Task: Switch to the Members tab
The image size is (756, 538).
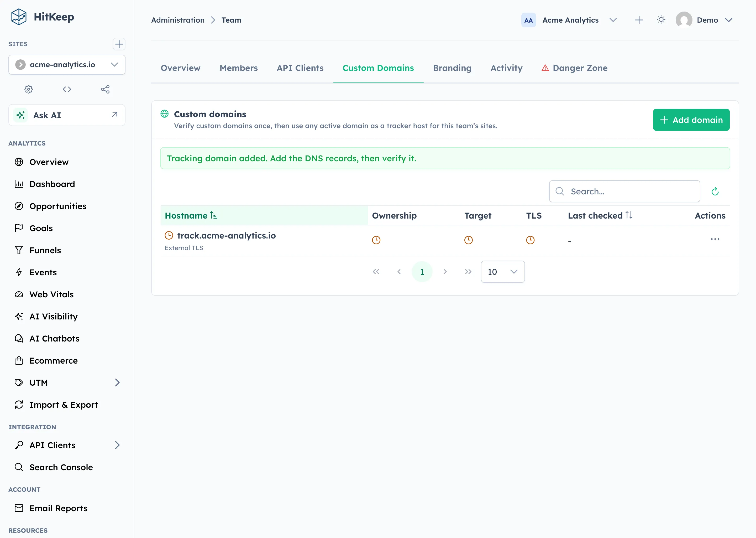Action: [239, 68]
